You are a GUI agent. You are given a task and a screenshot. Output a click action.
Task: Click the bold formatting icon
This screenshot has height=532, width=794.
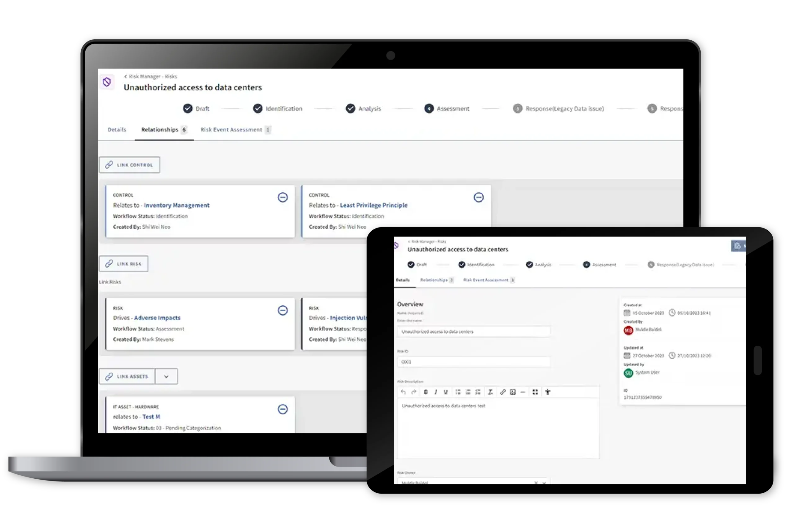coord(426,392)
